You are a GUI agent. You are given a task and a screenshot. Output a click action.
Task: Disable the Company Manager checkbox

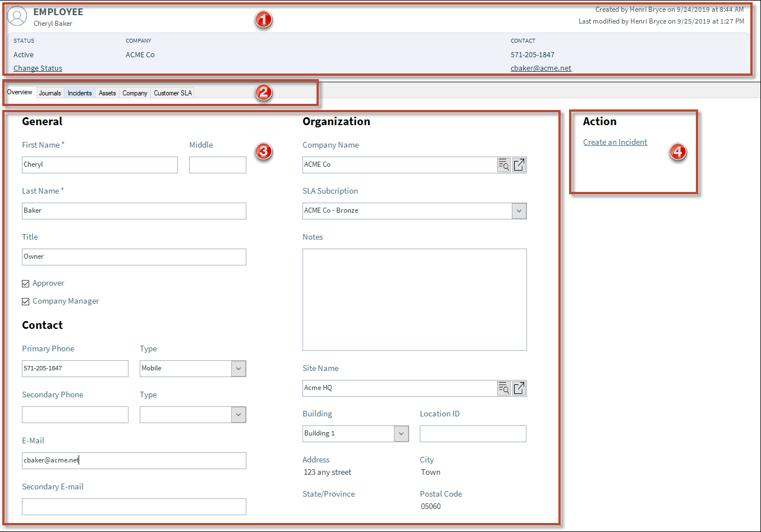[25, 301]
